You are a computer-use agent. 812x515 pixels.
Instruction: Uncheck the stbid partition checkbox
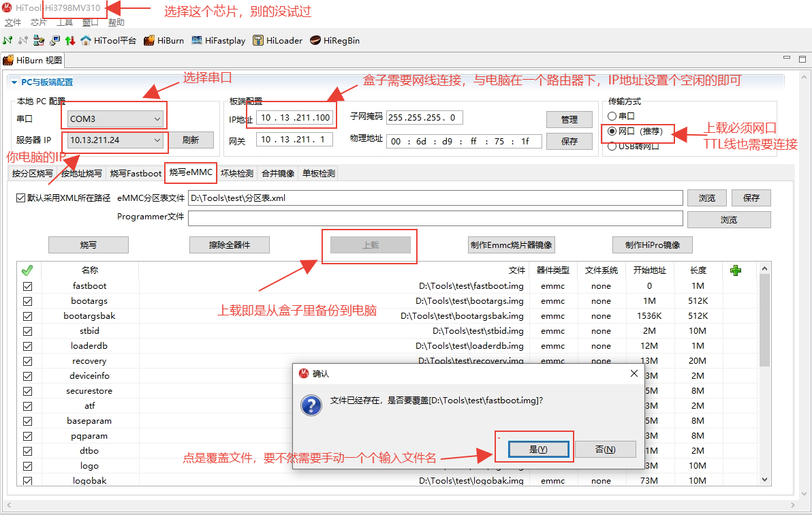[x=27, y=331]
